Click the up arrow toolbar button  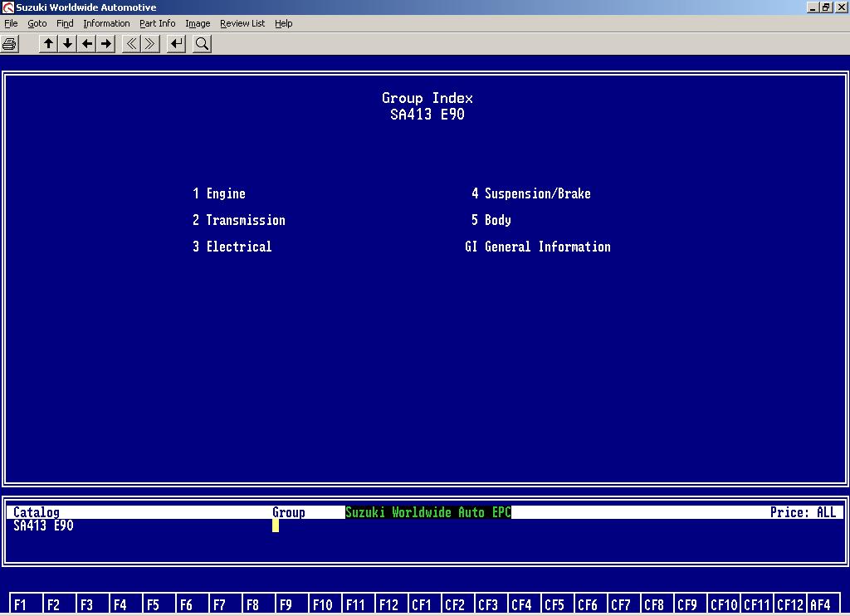(48, 44)
